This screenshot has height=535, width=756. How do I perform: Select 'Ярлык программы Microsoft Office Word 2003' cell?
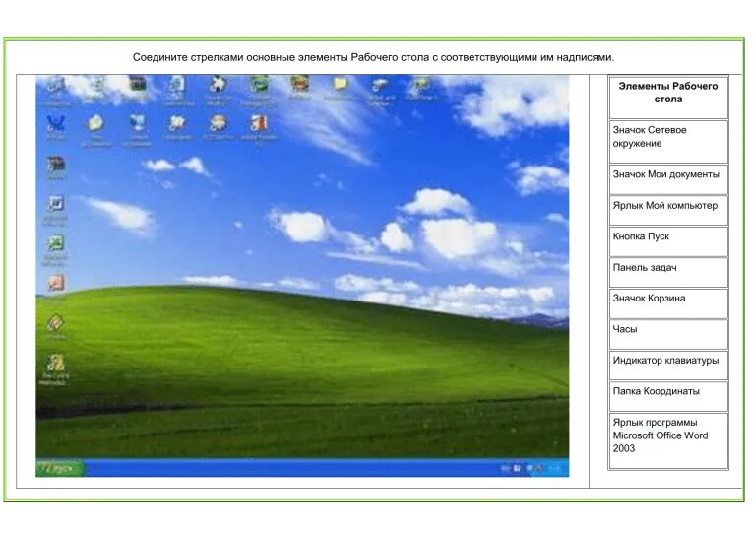(668, 440)
